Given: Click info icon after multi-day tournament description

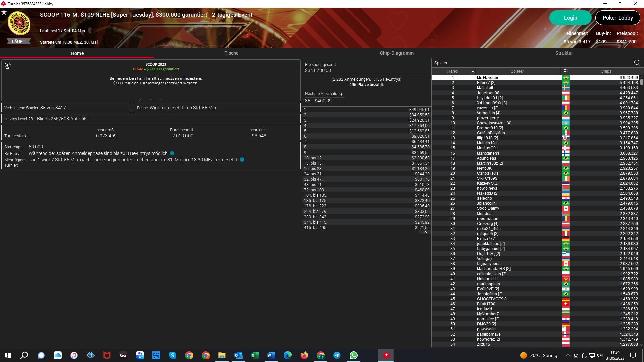Looking at the screenshot, I should (x=242, y=160).
